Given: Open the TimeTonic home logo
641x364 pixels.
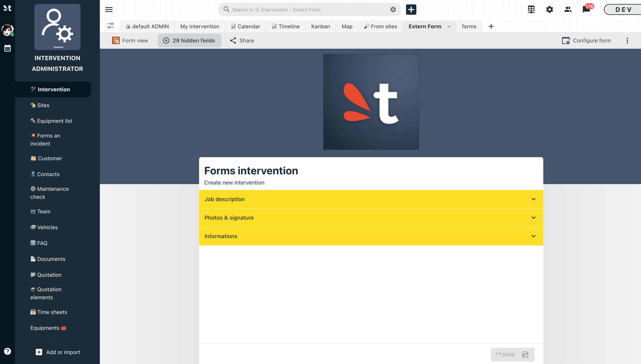Looking at the screenshot, I should [x=7, y=8].
